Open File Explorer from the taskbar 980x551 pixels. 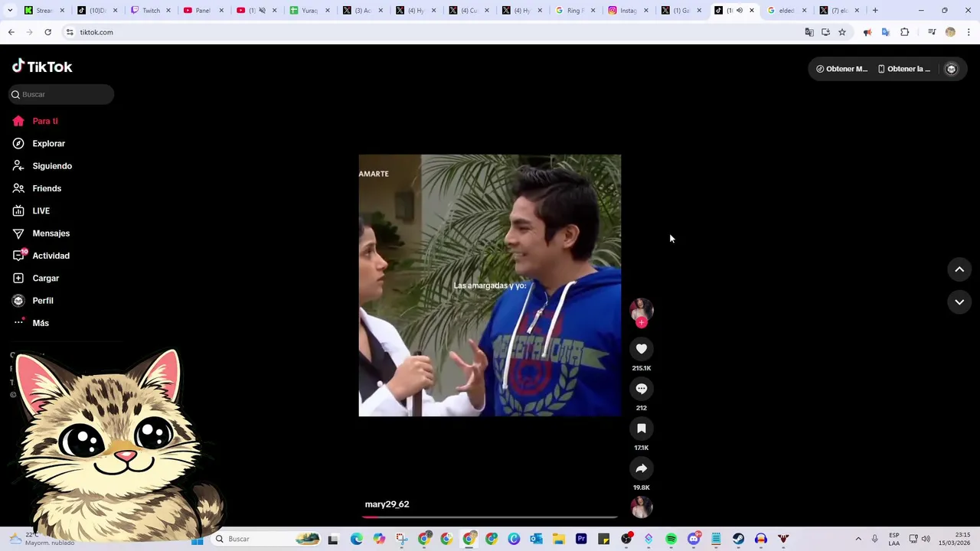559,539
